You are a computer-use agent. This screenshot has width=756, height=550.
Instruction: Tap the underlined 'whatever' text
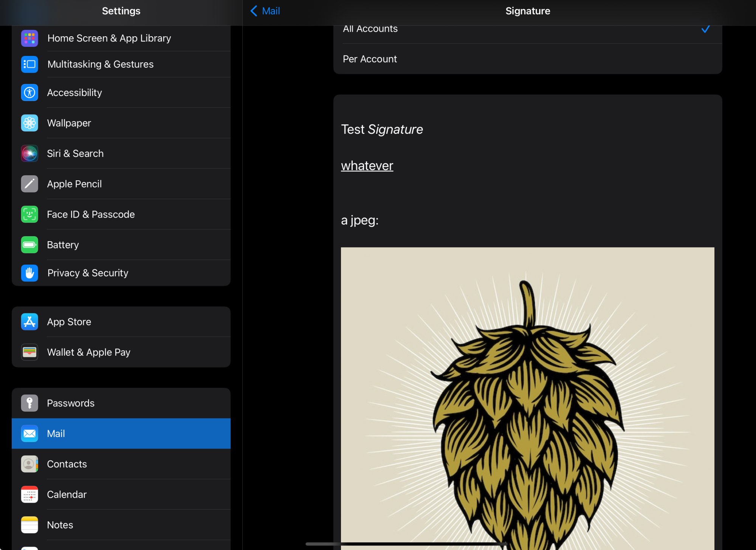tap(367, 166)
